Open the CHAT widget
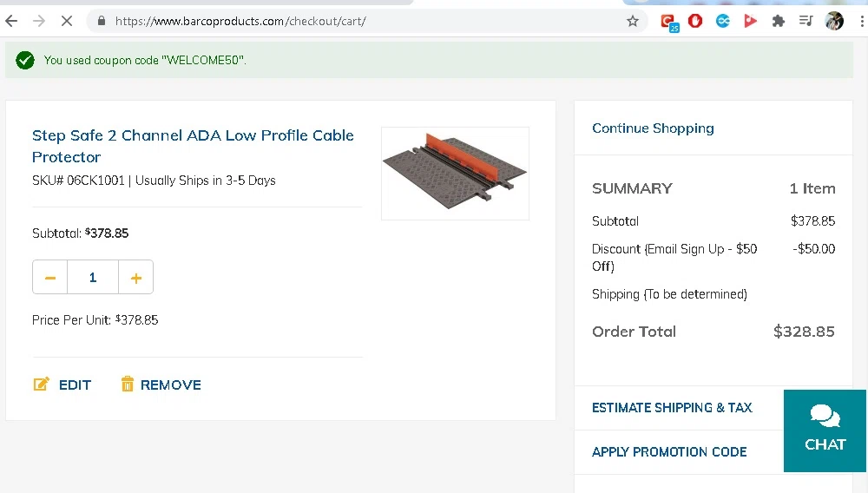The image size is (868, 493). (825, 431)
